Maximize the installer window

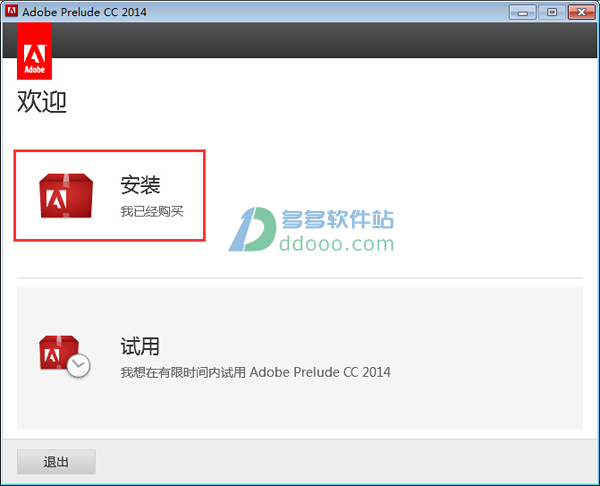[x=552, y=12]
